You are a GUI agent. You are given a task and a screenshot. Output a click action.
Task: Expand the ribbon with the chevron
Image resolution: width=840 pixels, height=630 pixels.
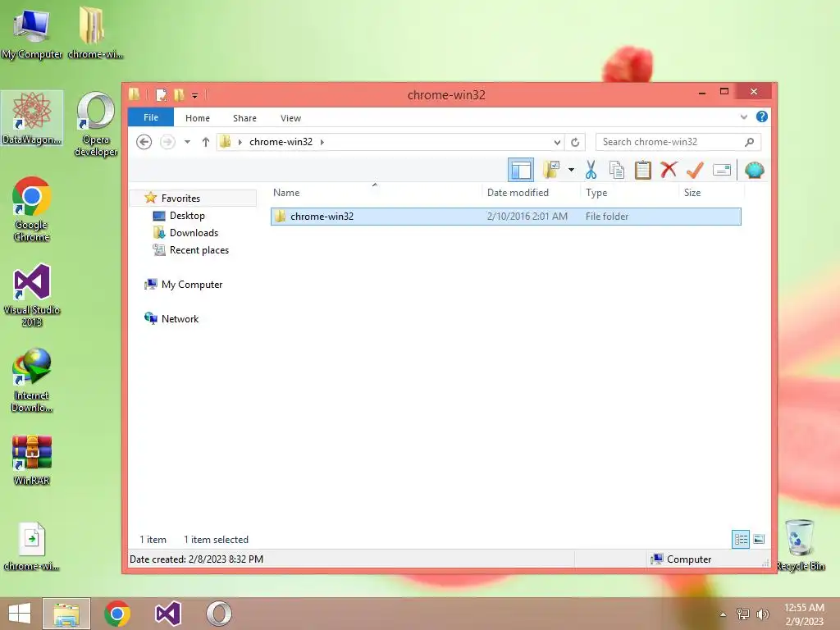click(743, 116)
